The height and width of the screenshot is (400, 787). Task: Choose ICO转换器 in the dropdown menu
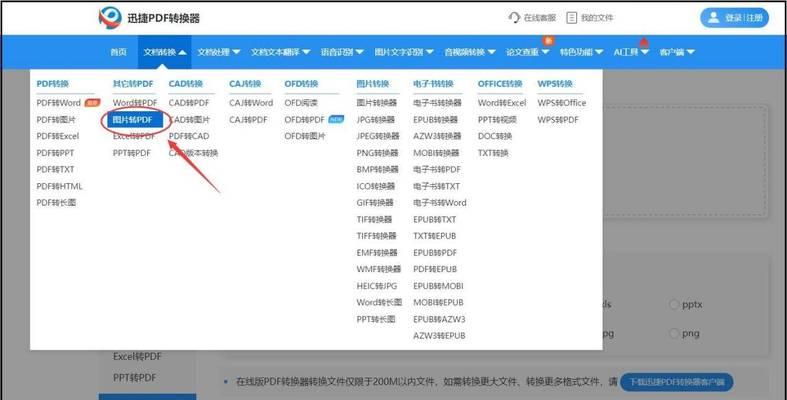376,186
